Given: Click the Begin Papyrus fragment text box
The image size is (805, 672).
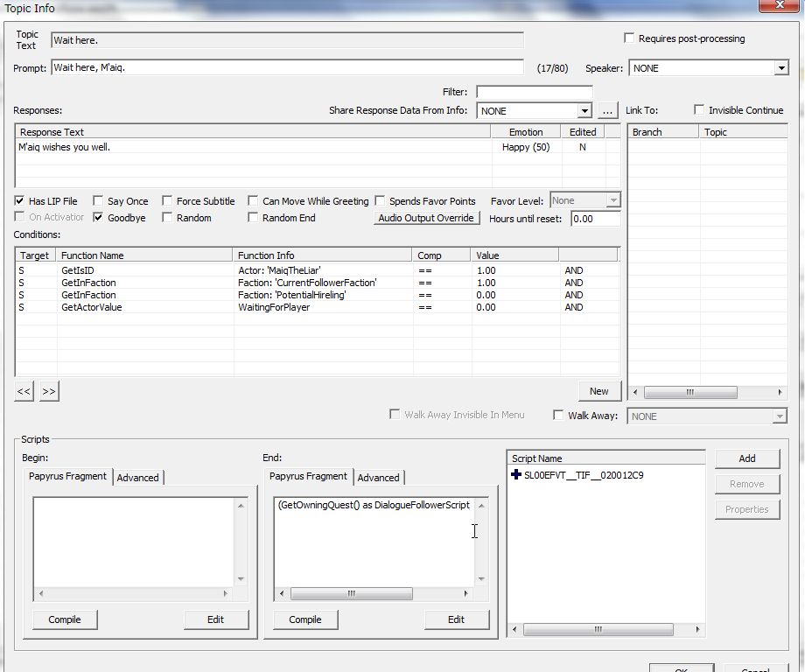Looking at the screenshot, I should (x=134, y=542).
